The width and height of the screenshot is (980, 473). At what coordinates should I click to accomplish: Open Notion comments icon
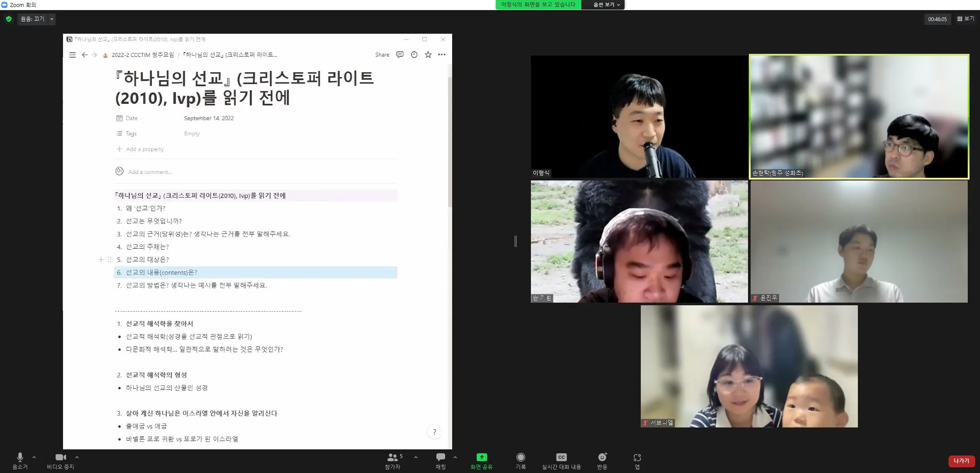click(400, 55)
